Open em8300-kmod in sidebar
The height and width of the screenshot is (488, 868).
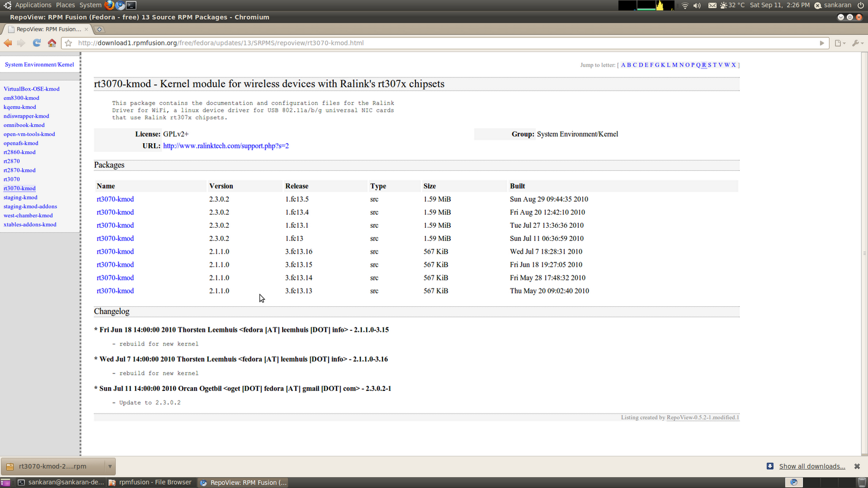(21, 98)
